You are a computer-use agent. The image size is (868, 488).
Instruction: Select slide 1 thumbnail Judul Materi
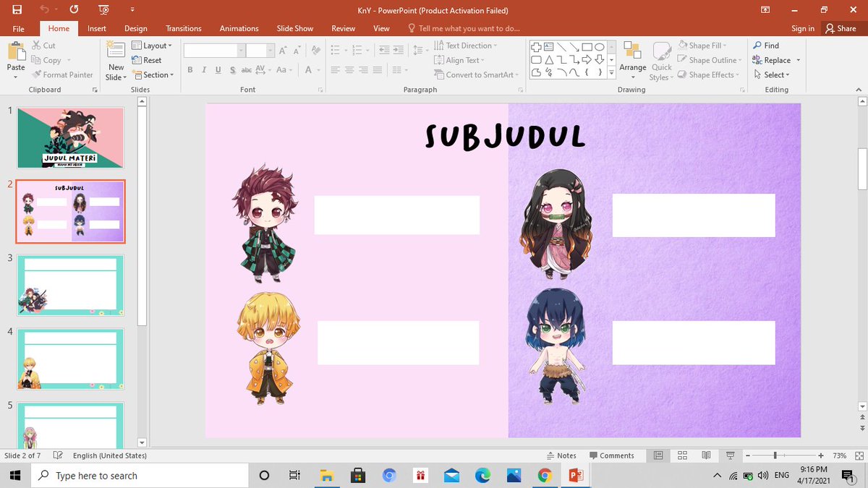tap(70, 137)
